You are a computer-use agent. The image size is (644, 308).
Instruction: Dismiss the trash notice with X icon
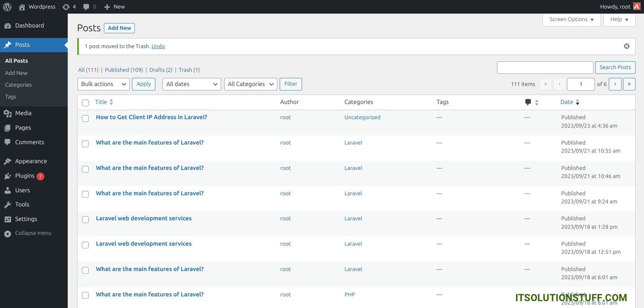[626, 46]
